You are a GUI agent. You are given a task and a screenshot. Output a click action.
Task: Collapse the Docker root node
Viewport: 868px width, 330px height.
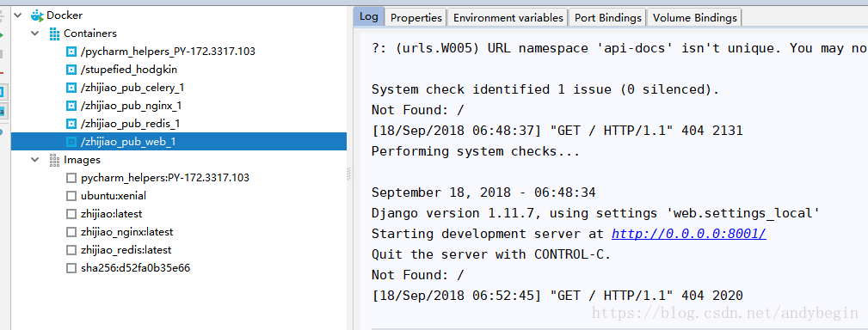(18, 15)
